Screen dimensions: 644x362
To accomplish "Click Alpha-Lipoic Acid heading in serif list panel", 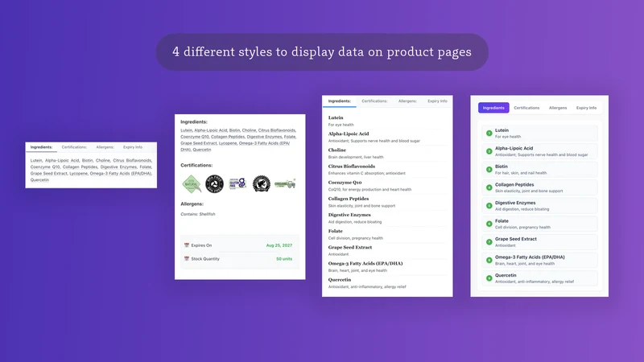I will pos(349,134).
